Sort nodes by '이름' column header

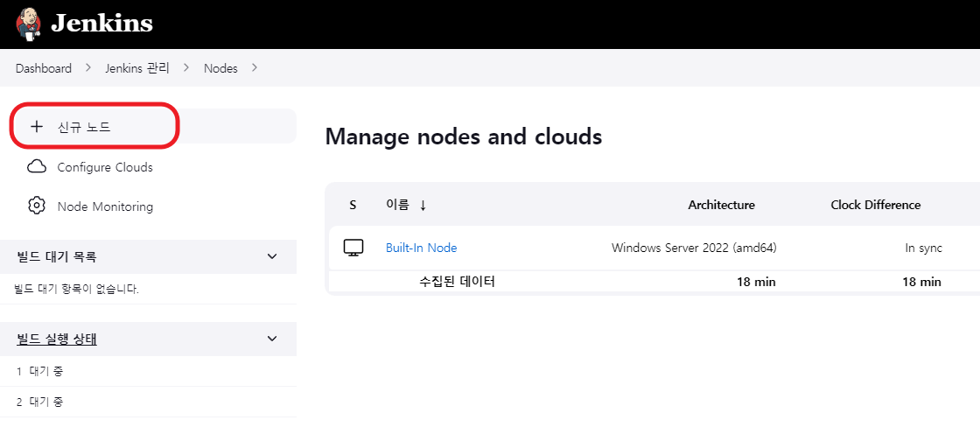click(397, 204)
